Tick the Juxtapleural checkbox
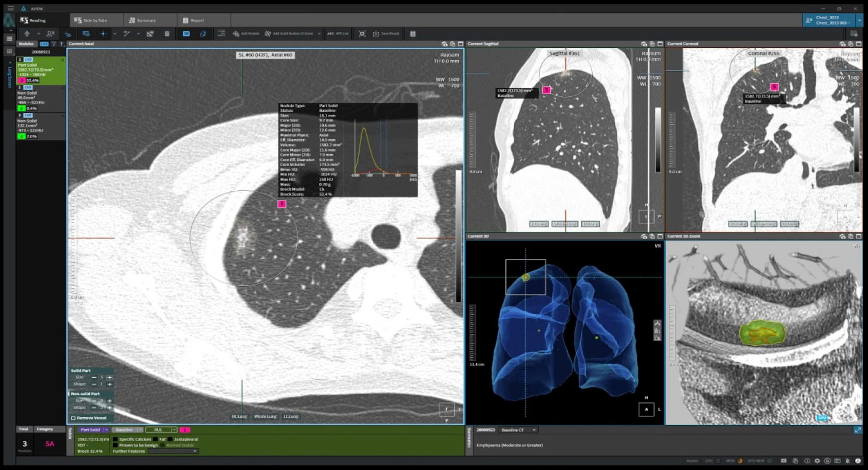 tap(170, 439)
